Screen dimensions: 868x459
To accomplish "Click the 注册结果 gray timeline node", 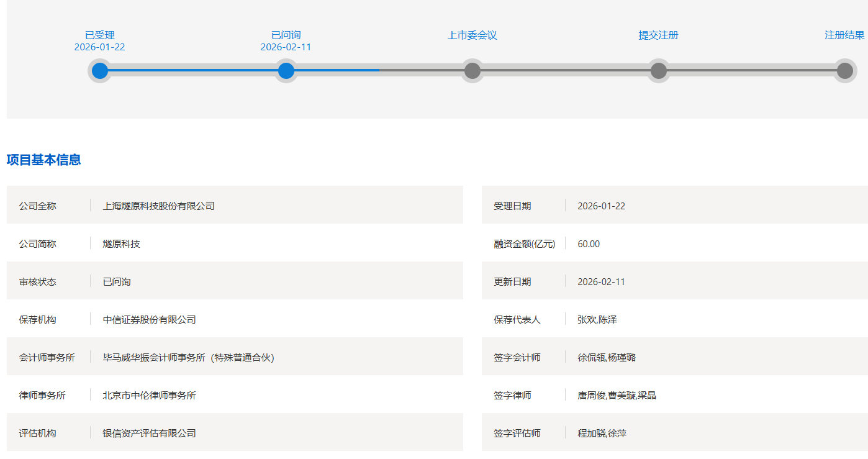I will click(844, 71).
